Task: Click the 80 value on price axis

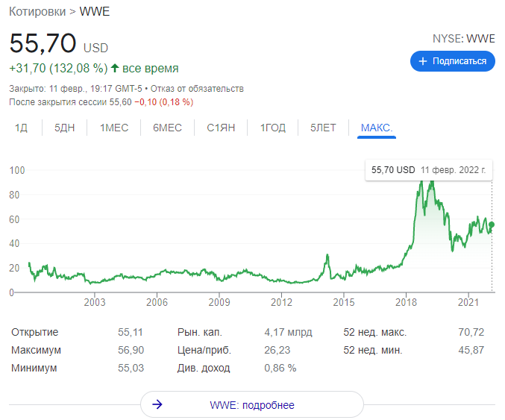Action: (14, 195)
